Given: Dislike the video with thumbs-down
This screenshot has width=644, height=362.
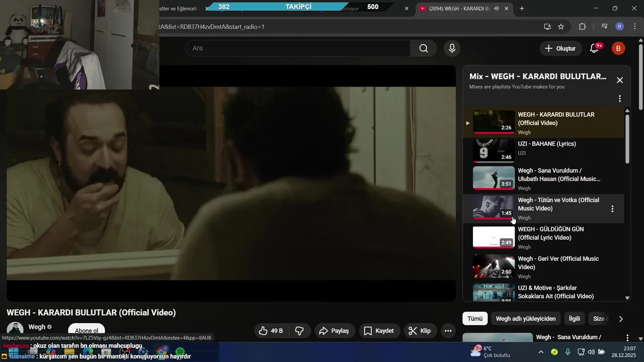Looking at the screenshot, I should [x=299, y=331].
